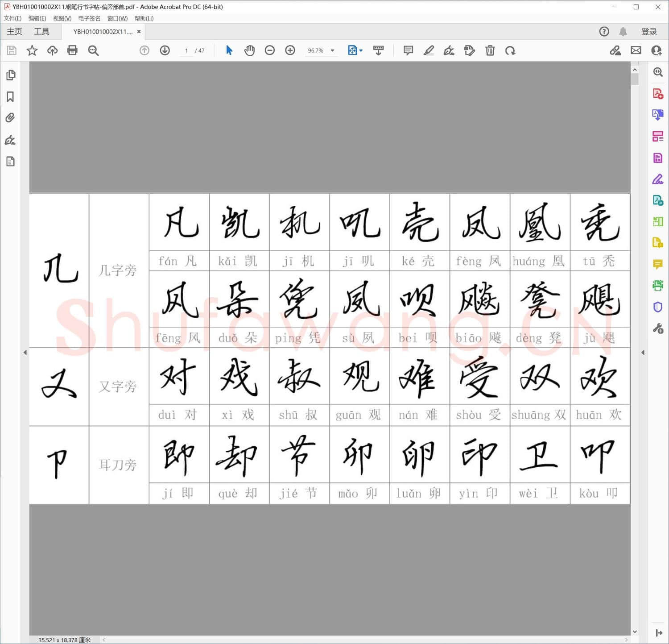The width and height of the screenshot is (669, 644).
Task: Switch to the 工具 tab
Action: 41,31
